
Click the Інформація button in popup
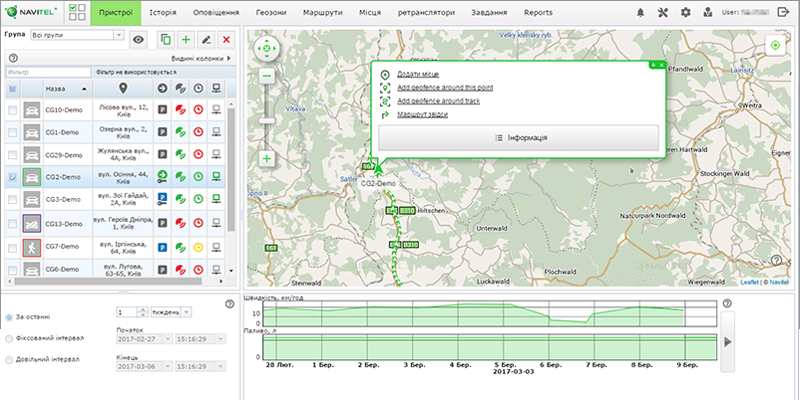tap(518, 137)
